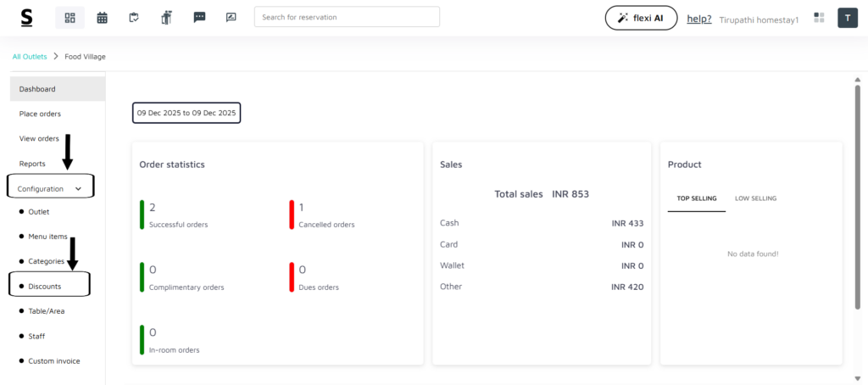Click the vertical scrollbar on the right
The image size is (868, 385).
(x=857, y=195)
